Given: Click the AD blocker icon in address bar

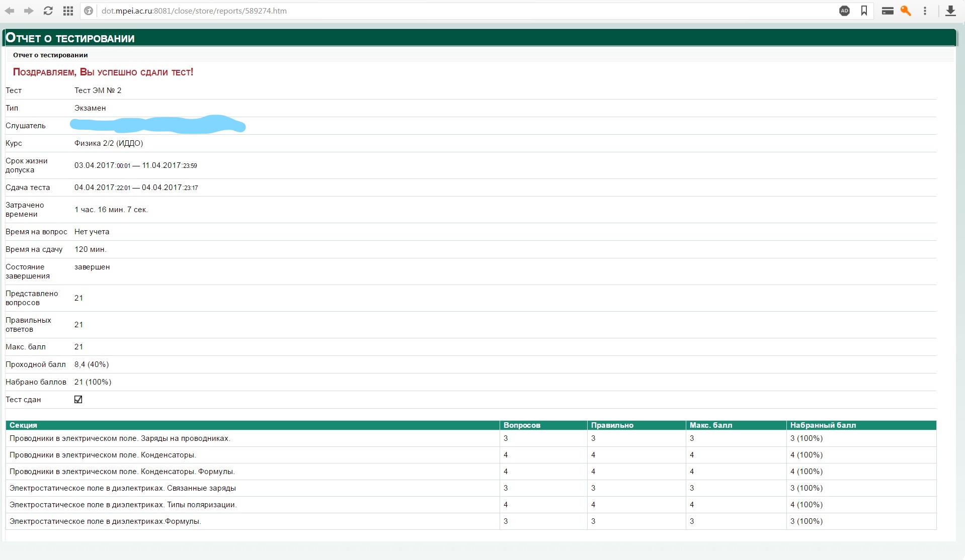Looking at the screenshot, I should (x=844, y=11).
